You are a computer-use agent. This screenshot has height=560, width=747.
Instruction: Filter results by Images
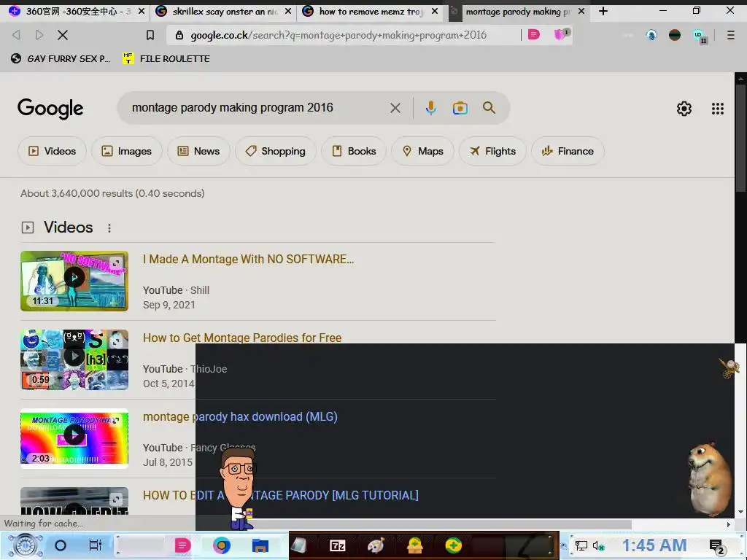click(127, 151)
